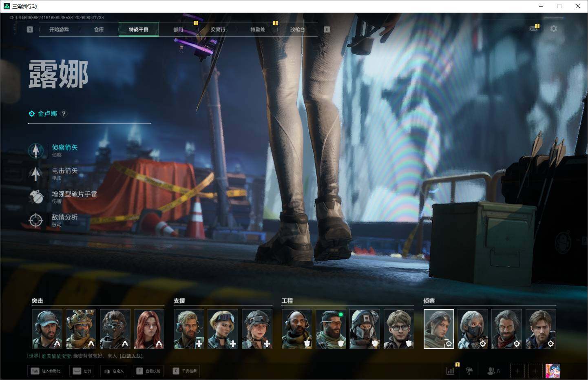The width and height of the screenshot is (588, 380).
Task: Select the bald engineer with headset
Action: click(297, 329)
